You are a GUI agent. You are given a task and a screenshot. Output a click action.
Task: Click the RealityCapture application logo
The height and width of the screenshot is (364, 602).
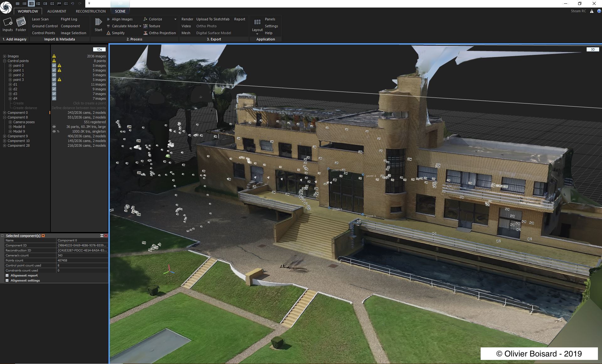coord(6,7)
